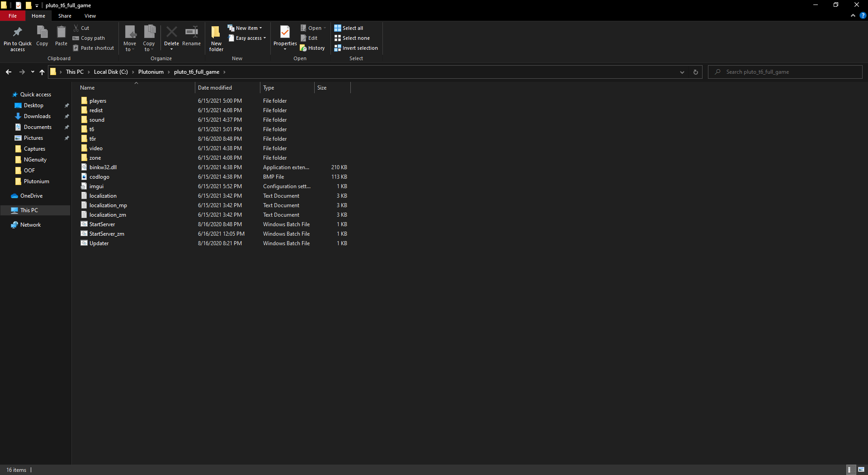Image resolution: width=868 pixels, height=475 pixels.
Task: Select the t6r folder
Action: pos(93,139)
